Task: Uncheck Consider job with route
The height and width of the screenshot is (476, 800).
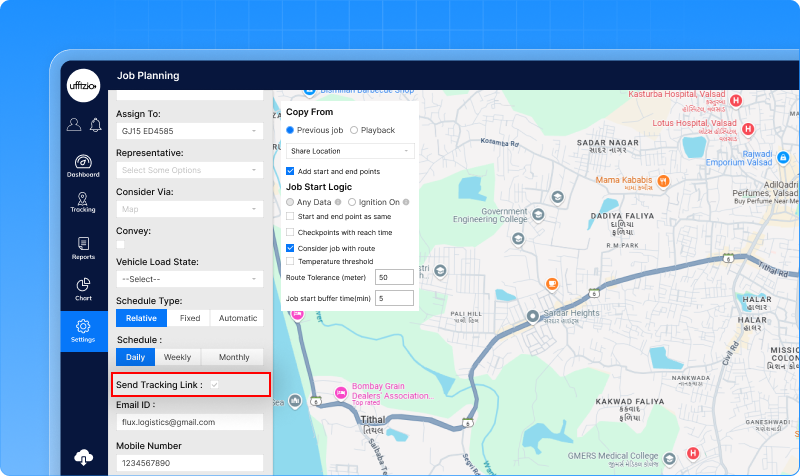Action: tap(290, 247)
